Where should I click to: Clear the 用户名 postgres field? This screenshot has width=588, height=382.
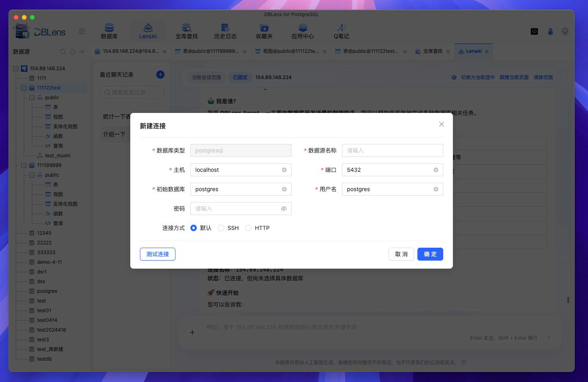tap(436, 189)
